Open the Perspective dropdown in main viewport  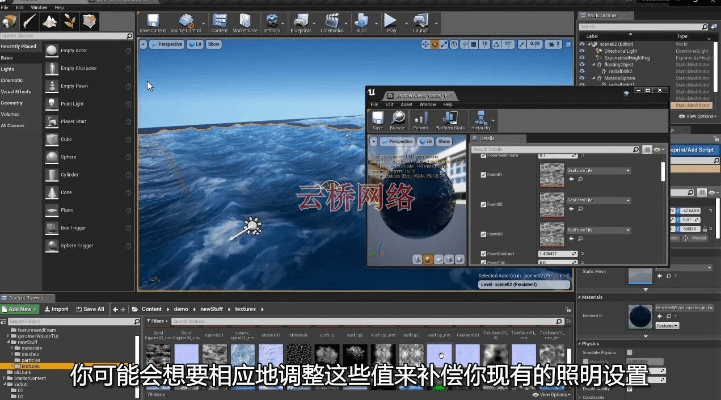(x=166, y=45)
